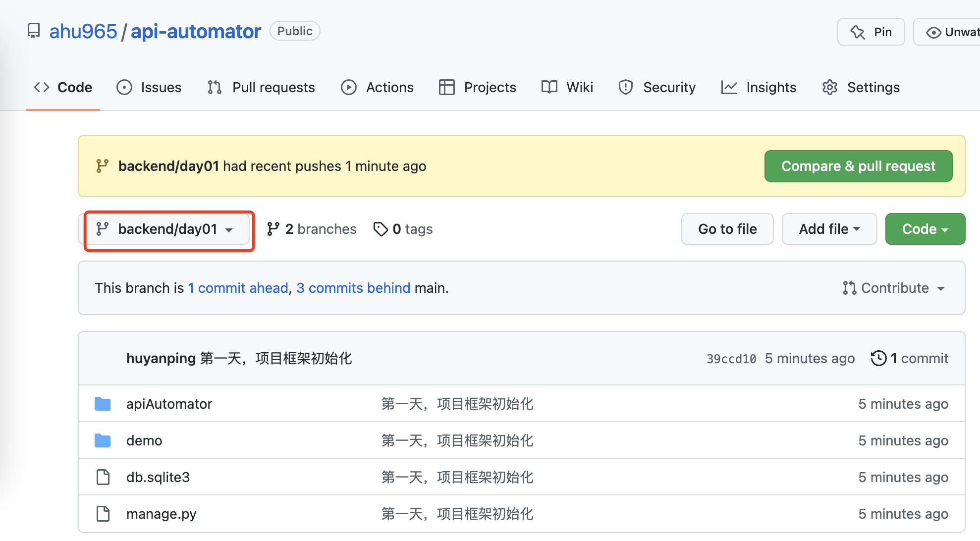
Task: Click the branch icon in yellow push banner
Action: pos(102,166)
